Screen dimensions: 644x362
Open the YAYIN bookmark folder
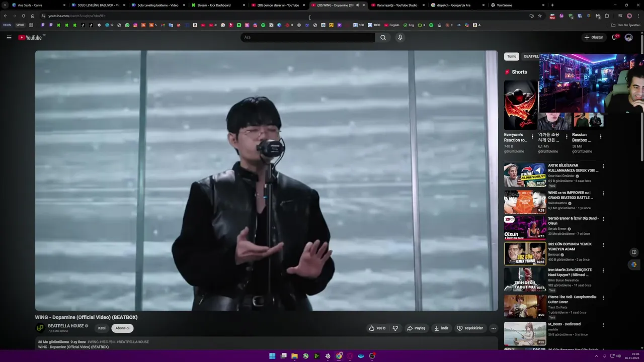[x=7, y=25]
